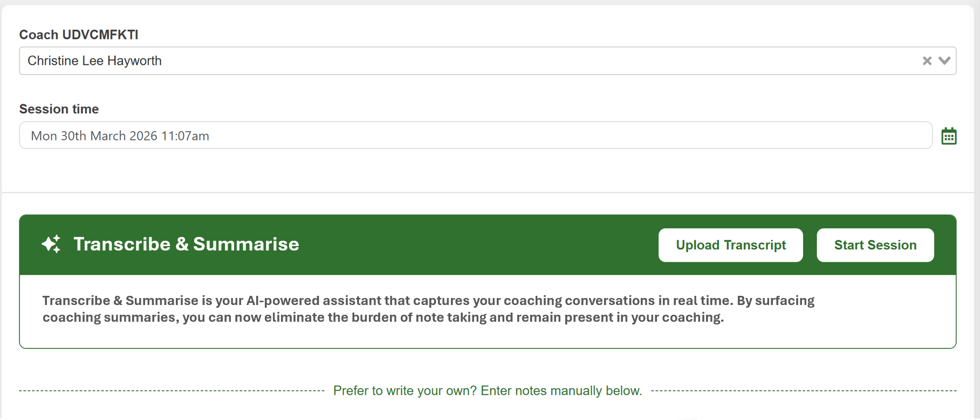
Task: Click '11:07am' inside the Session time field
Action: pyautogui.click(x=185, y=136)
